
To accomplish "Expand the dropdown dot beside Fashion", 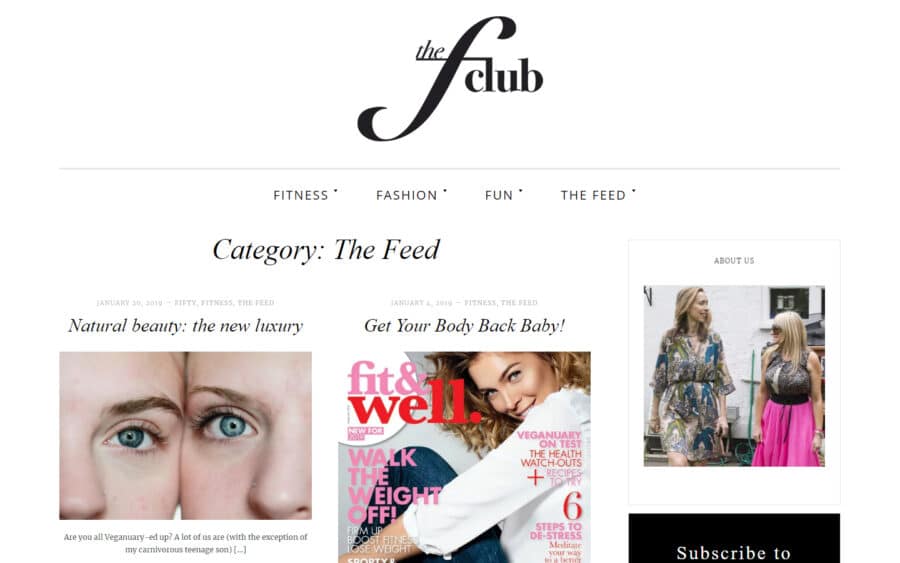I will 445,191.
